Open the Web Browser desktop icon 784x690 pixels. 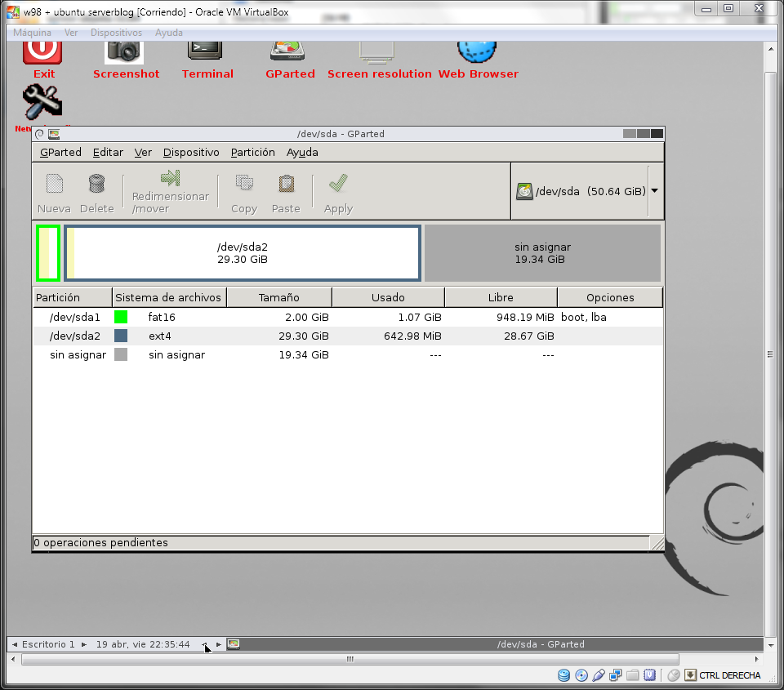point(477,52)
